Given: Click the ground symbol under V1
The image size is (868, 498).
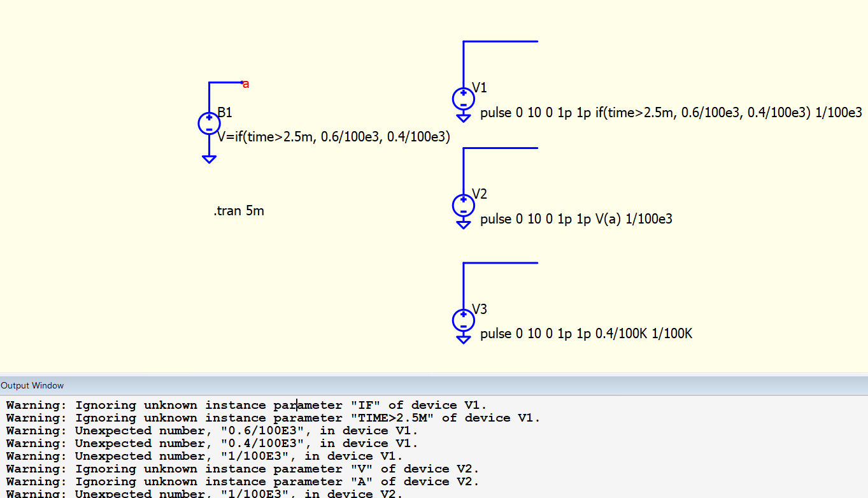Looking at the screenshot, I should [464, 117].
